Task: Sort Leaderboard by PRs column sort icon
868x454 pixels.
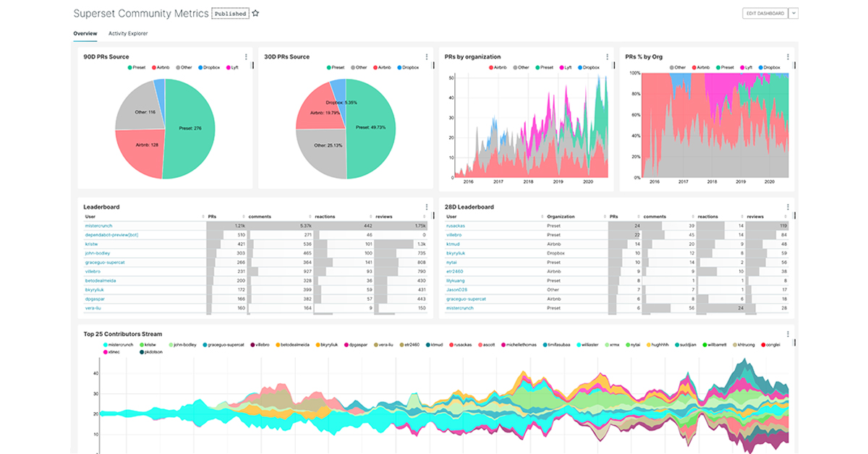Action: 243,217
